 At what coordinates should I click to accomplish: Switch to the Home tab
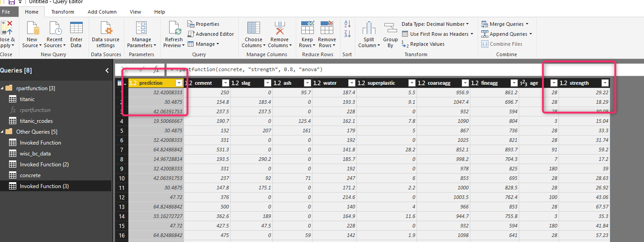(32, 12)
